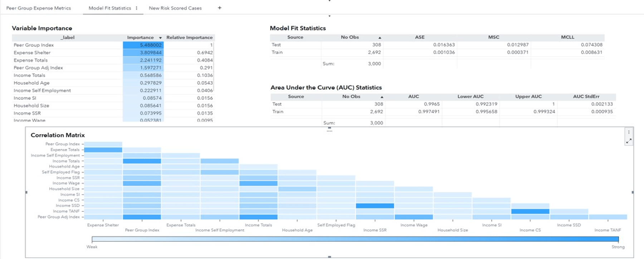The height and width of the screenshot is (259, 644).
Task: Select the MCLL column header
Action: point(567,37)
